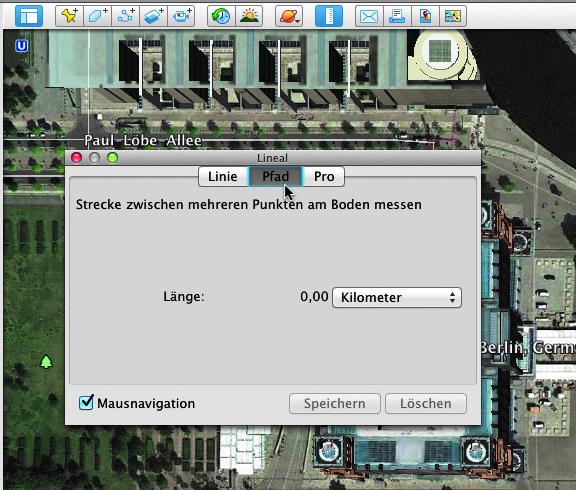Viewport: 576px width, 490px height.
Task: Uncheck the Mausnavigation checkbox
Action: [x=86, y=402]
